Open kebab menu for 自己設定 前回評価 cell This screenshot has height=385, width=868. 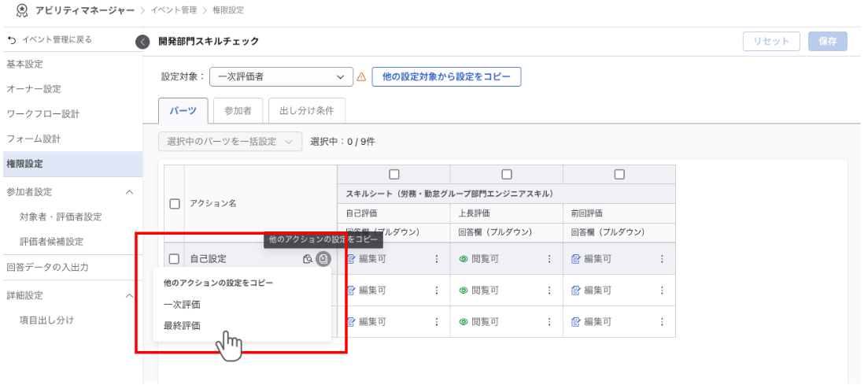tap(662, 259)
